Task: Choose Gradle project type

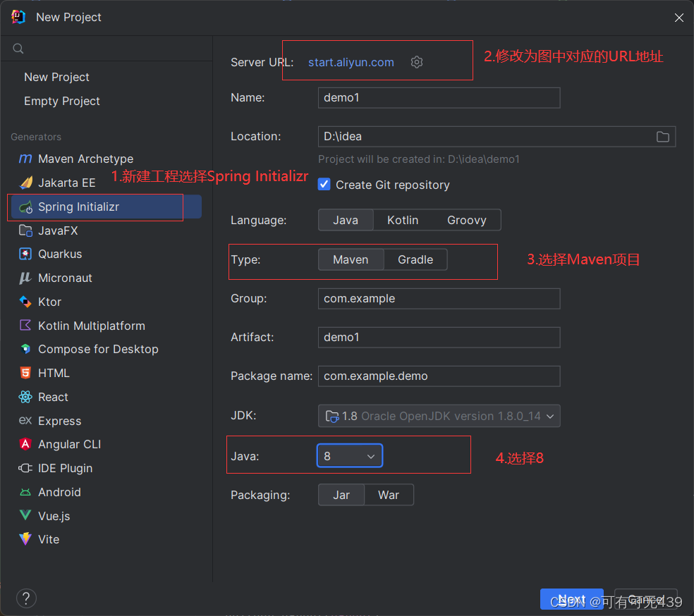Action: pyautogui.click(x=415, y=259)
